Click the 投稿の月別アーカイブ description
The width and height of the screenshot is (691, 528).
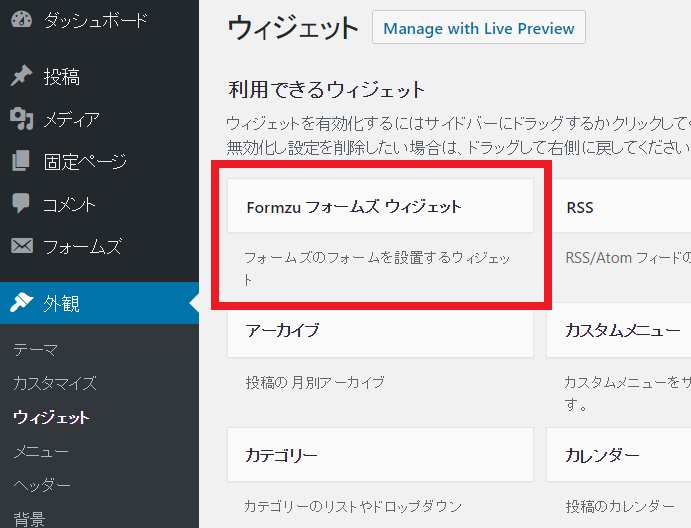click(x=315, y=382)
